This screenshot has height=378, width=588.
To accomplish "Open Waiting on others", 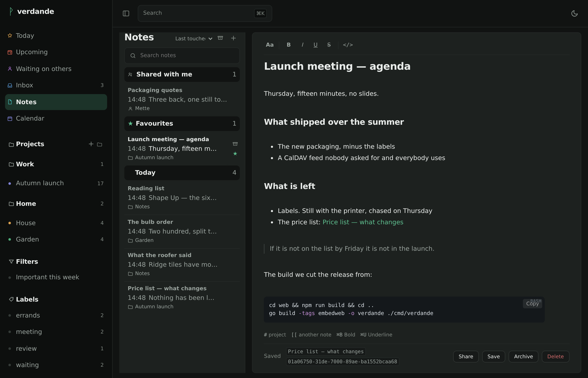I will (56, 69).
